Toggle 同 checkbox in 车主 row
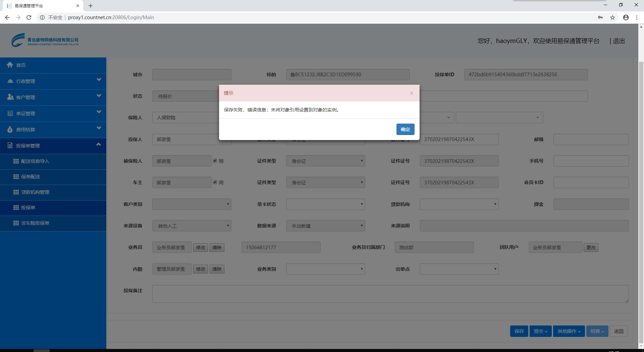 (215, 182)
